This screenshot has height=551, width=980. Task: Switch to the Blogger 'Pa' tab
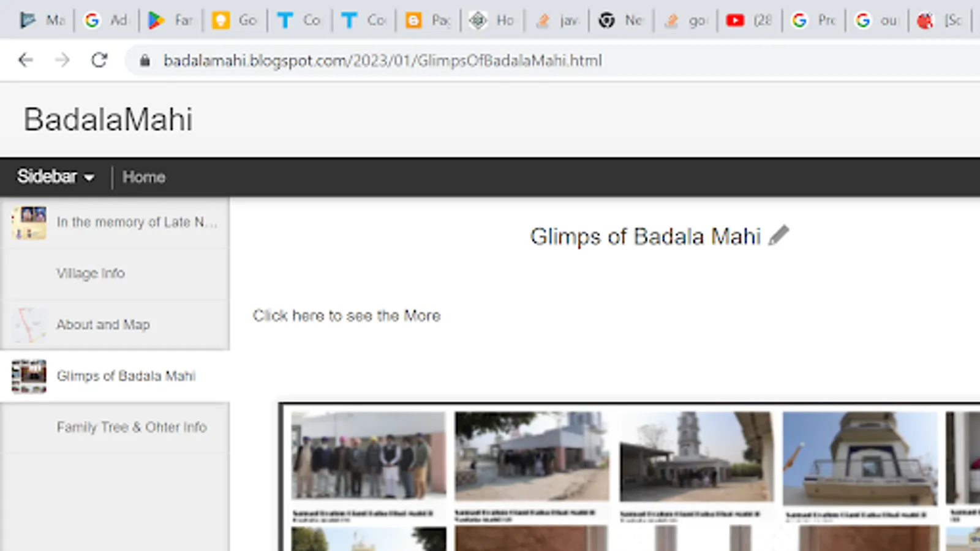coord(428,20)
